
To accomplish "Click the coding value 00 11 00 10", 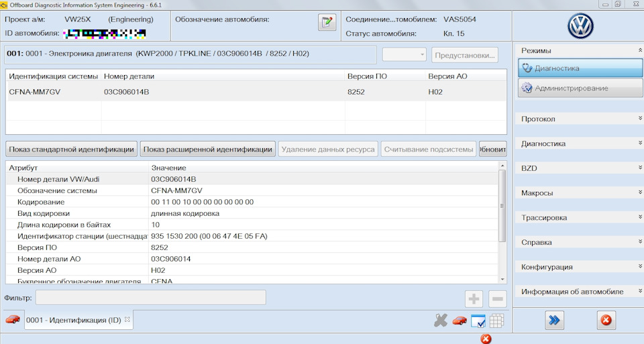I will pos(202,202).
